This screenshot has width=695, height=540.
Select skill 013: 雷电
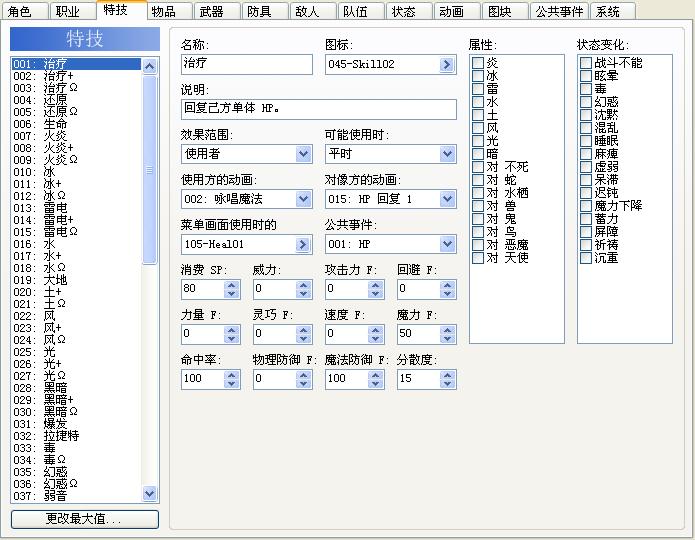[76, 207]
